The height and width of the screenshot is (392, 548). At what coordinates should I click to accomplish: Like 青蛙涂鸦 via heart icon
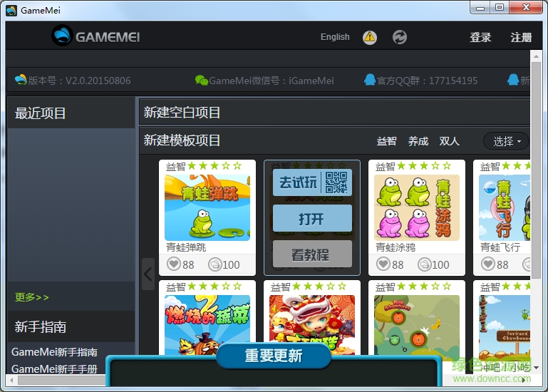click(x=383, y=264)
